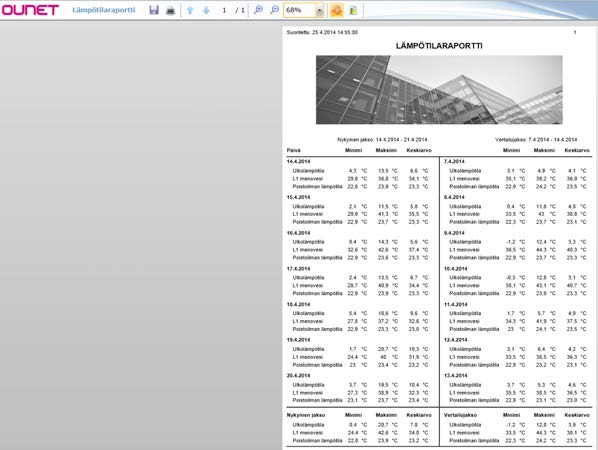This screenshot has height=450, width=598.
Task: Click the Nykyinen jakso date range line
Action: 382,140
